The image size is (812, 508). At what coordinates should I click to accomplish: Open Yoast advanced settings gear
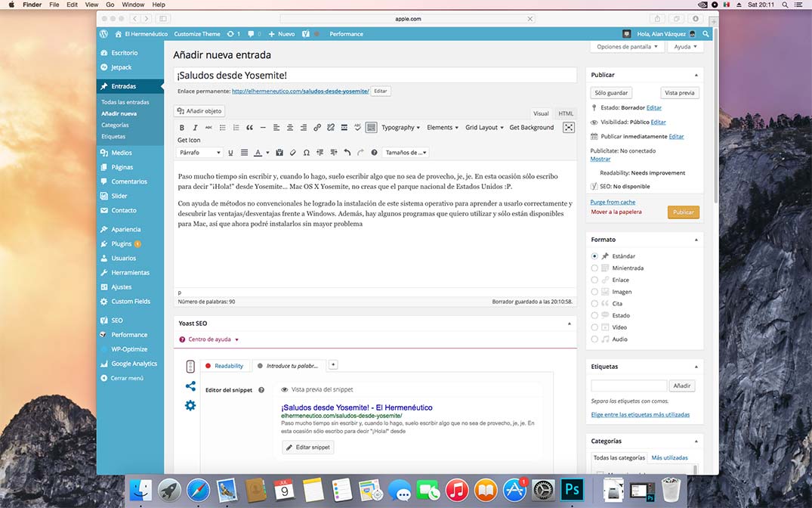190,405
